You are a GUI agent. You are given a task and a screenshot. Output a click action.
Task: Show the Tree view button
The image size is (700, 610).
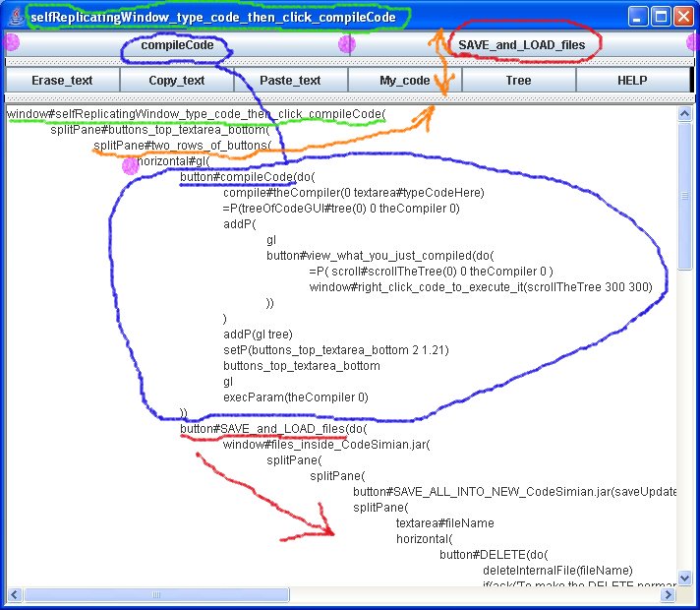pyautogui.click(x=518, y=81)
